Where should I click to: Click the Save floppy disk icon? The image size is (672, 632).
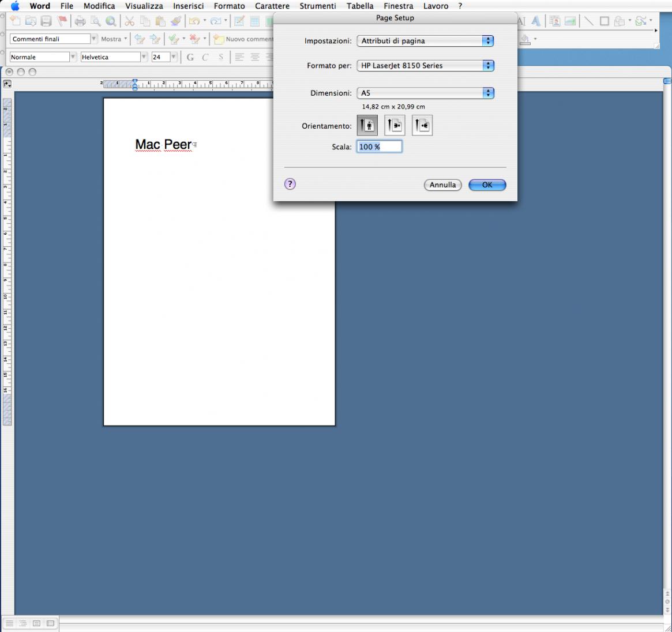point(46,21)
